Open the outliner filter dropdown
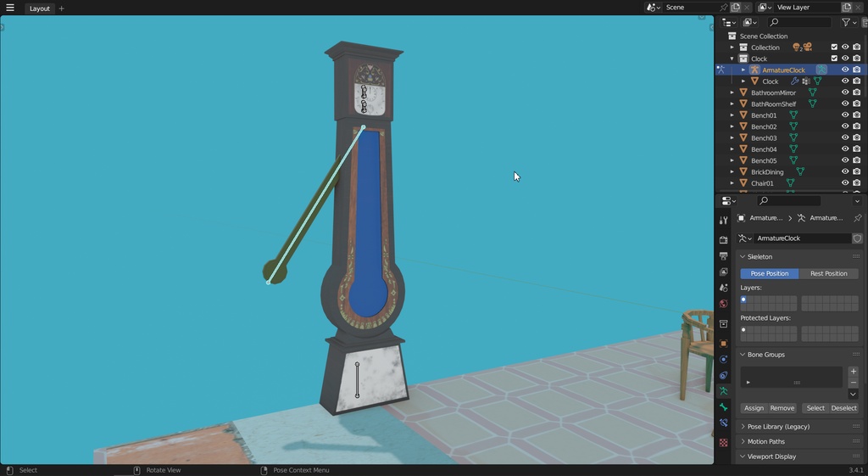 pyautogui.click(x=848, y=22)
